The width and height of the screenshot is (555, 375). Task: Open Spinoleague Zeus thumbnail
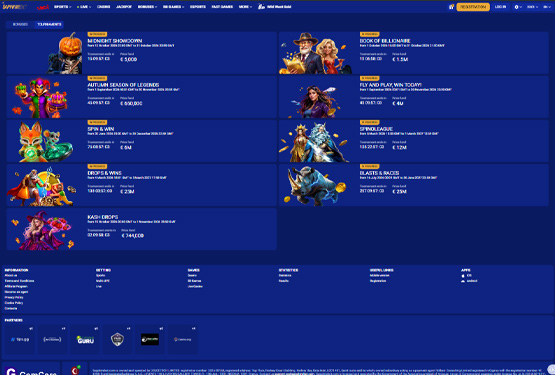(x=315, y=142)
